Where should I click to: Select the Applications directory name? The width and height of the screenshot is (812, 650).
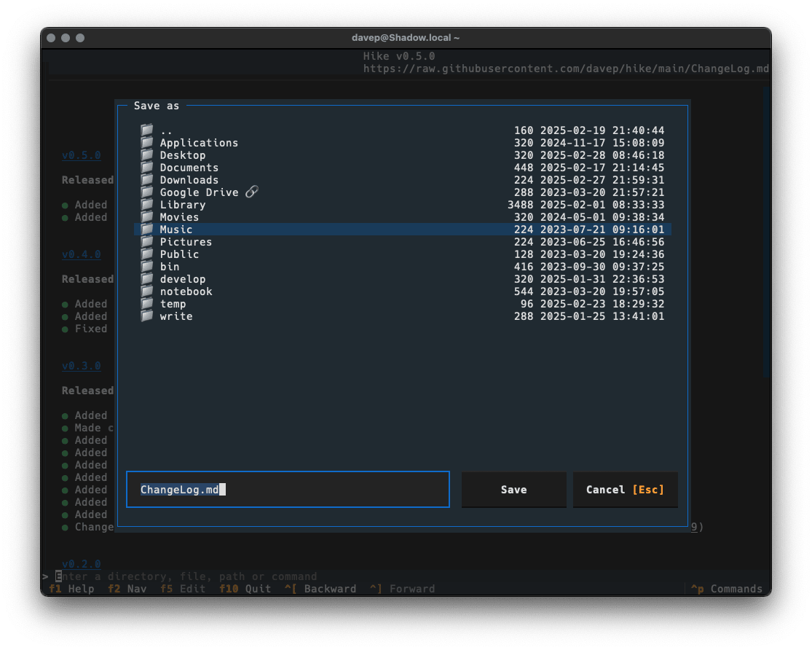coord(199,143)
